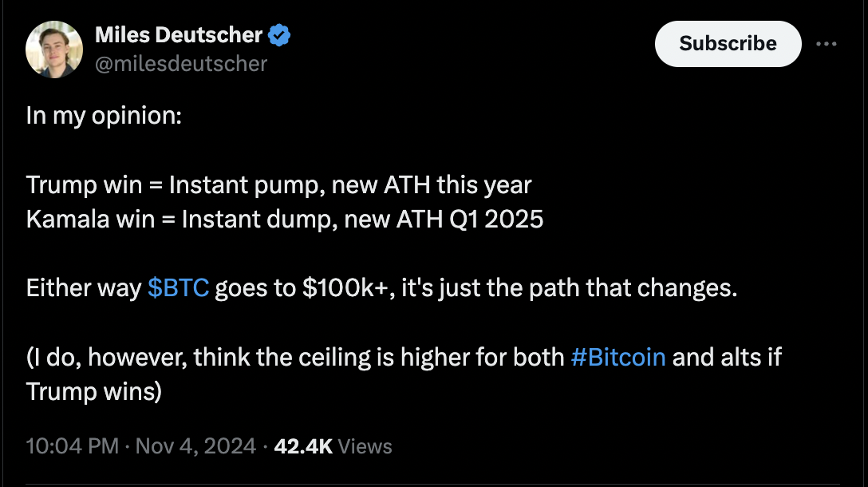Click the Miles Deutscher display name
The width and height of the screenshot is (868, 487).
[x=179, y=36]
